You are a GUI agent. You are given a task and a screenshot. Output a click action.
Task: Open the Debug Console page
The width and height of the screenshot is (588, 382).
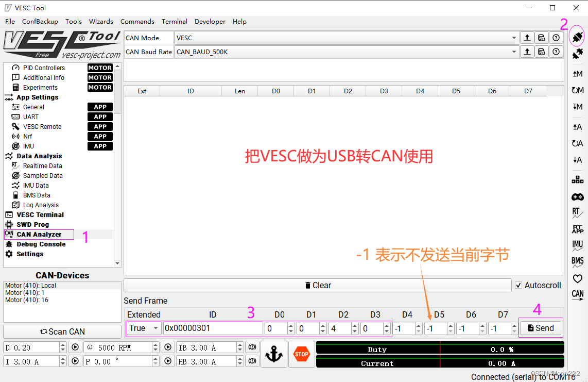tap(41, 244)
